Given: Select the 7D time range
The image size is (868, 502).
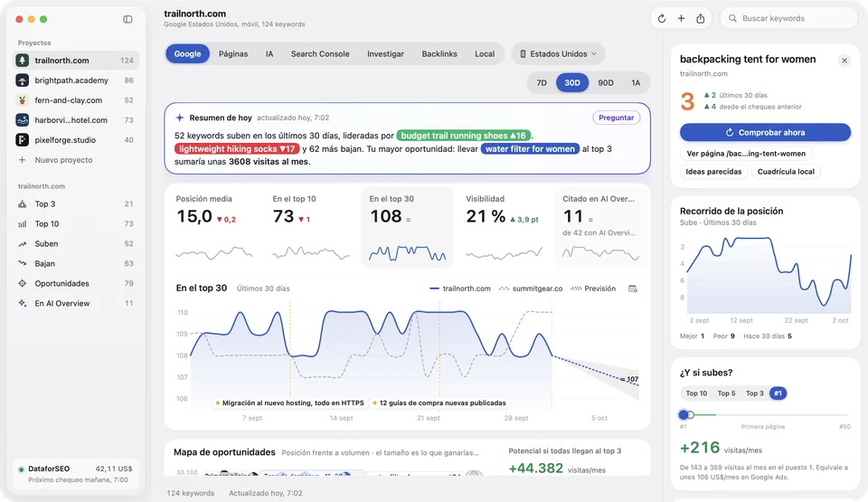Looking at the screenshot, I should coord(542,82).
